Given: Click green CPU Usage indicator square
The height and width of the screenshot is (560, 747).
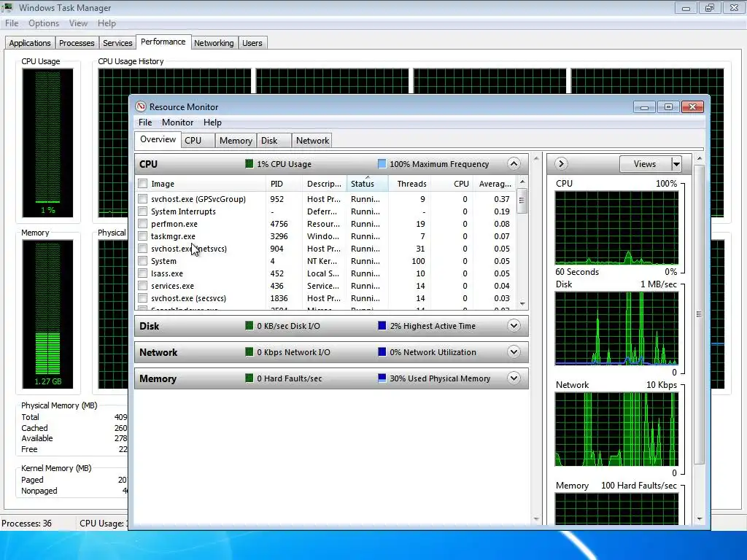Looking at the screenshot, I should (249, 164).
